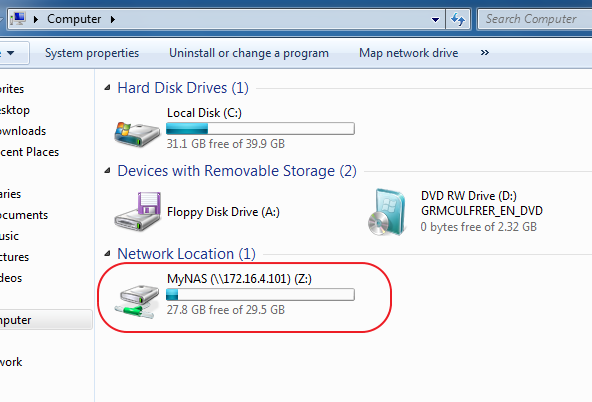Click the computer icon in address bar
Viewport: 592px width, 402px height.
(17, 18)
